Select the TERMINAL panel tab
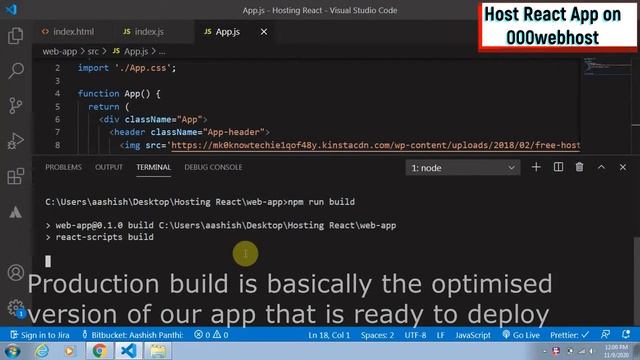Screen dimensions: 640x360 [153, 167]
